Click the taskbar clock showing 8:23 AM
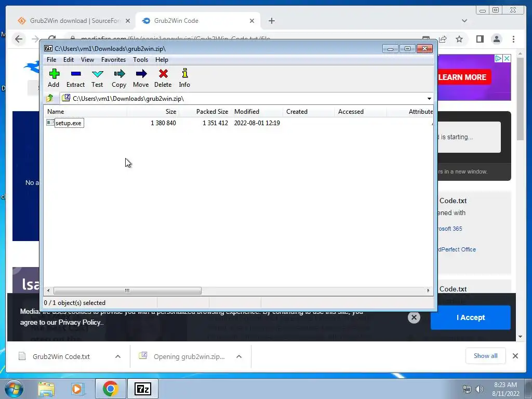Image resolution: width=532 pixels, height=399 pixels. [506, 389]
